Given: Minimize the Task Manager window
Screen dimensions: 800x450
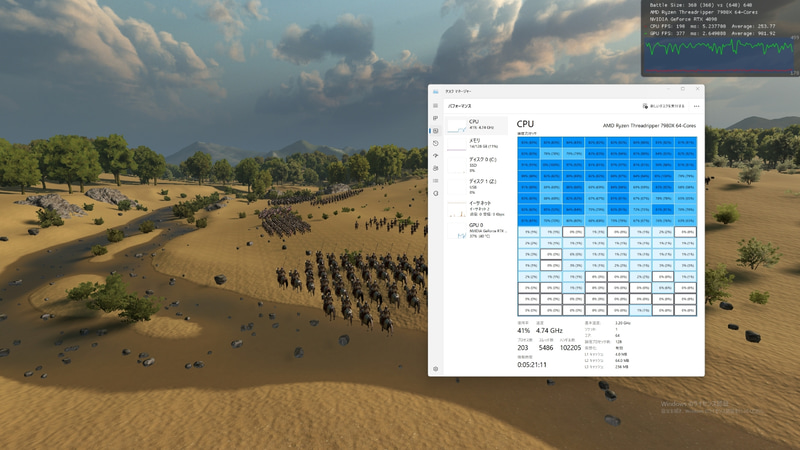Looking at the screenshot, I should 668,89.
